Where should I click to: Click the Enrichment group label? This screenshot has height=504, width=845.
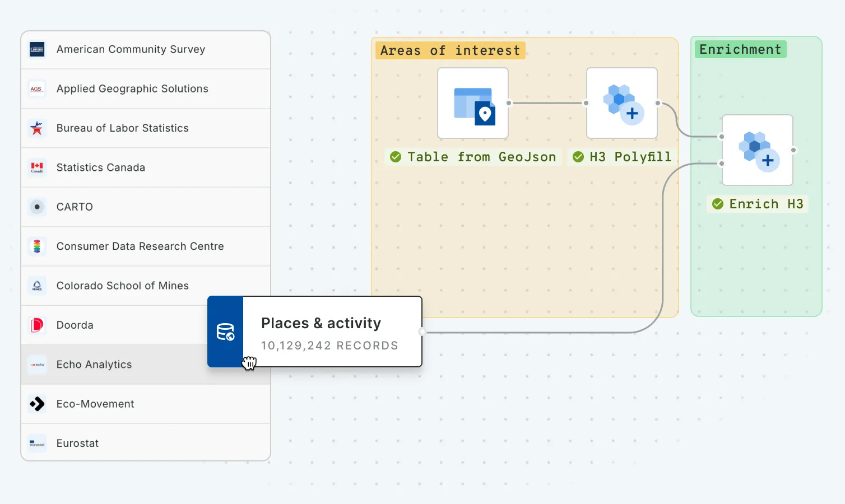[x=740, y=49]
